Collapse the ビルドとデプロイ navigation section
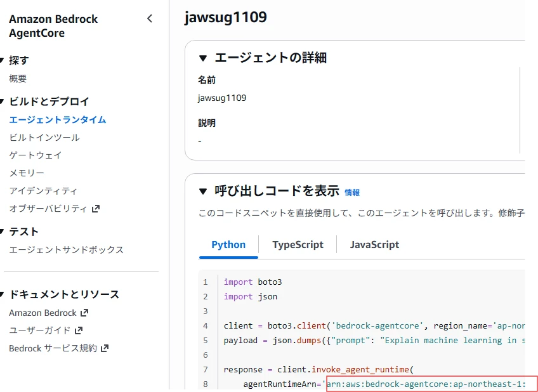538x392 pixels. click(x=3, y=101)
